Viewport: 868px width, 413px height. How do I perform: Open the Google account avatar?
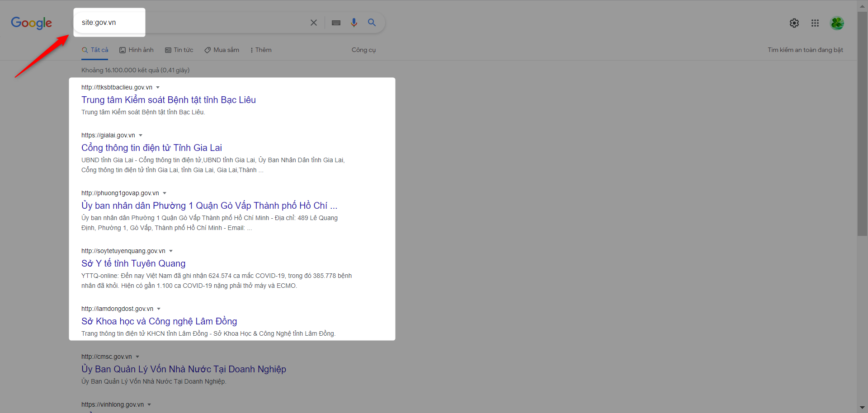coord(837,23)
